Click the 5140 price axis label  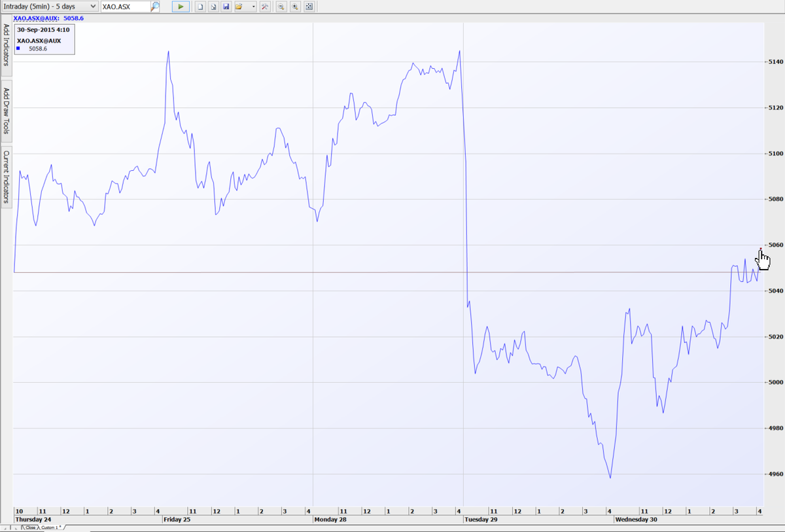tap(775, 62)
